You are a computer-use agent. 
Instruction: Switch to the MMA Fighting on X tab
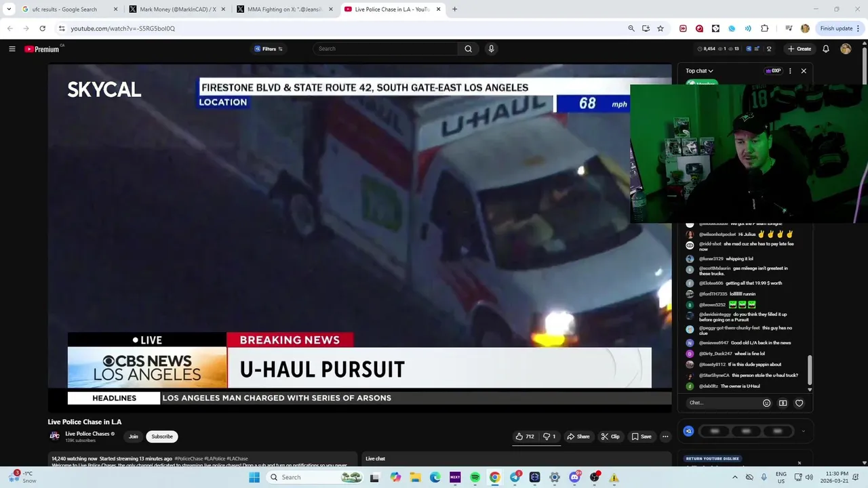click(285, 9)
